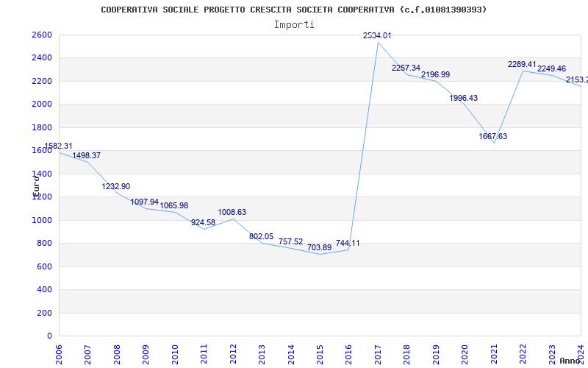Screen dimensions: 588x368
Task: Click year 2015 on the x-axis
Action: coord(320,355)
